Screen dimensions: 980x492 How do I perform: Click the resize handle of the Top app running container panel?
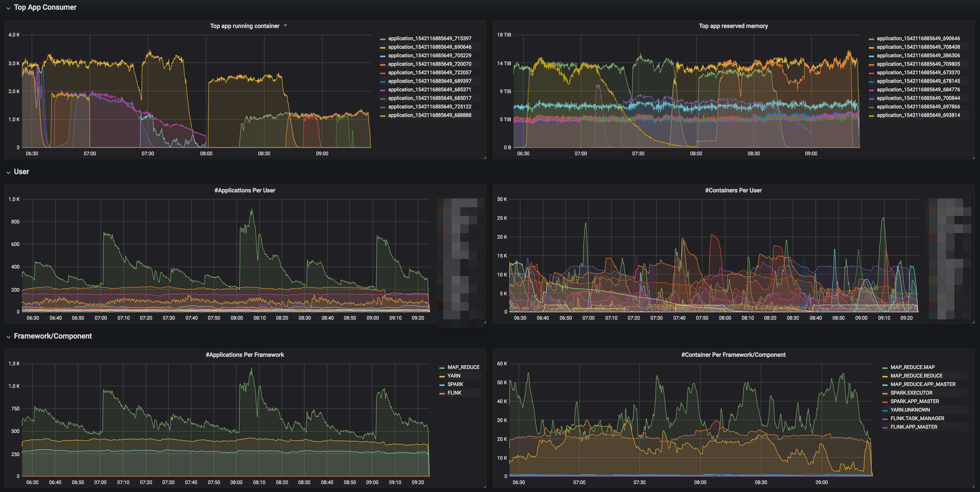(x=485, y=158)
